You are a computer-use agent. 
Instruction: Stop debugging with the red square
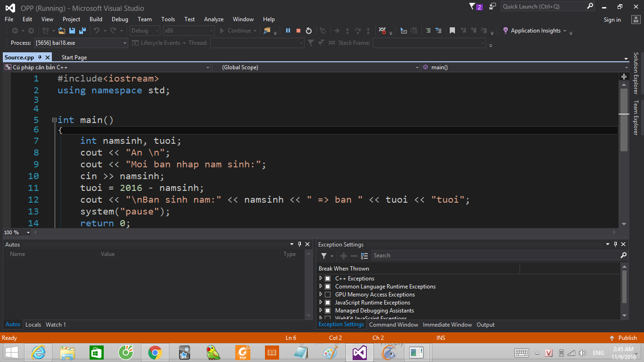pos(298,31)
